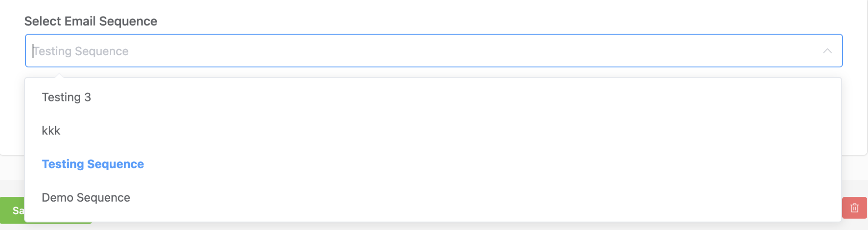Image resolution: width=868 pixels, height=230 pixels.
Task: Select the "Testing 3" option
Action: [x=67, y=97]
